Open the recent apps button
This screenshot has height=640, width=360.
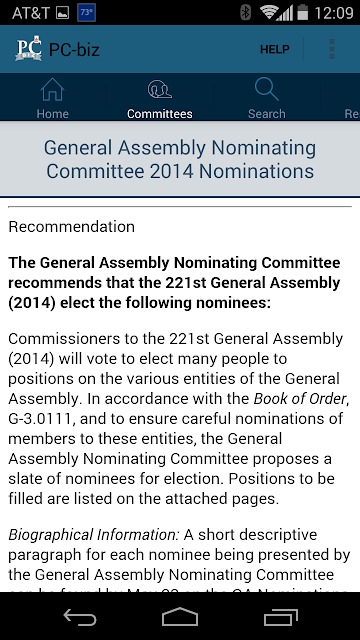pyautogui.click(x=280, y=617)
